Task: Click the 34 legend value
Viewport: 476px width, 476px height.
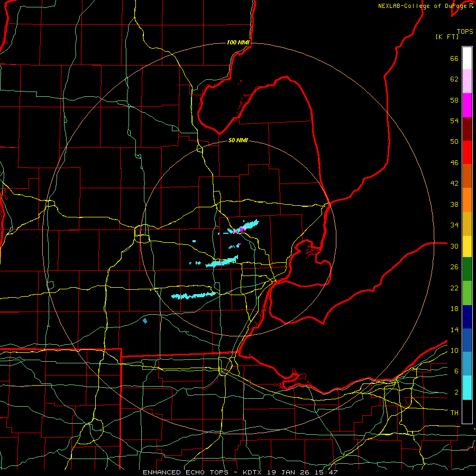Action: [x=454, y=225]
